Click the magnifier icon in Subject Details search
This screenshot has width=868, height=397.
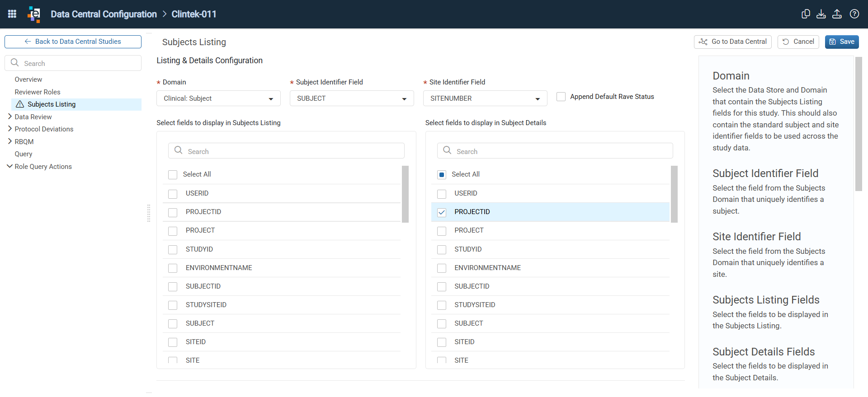[447, 150]
